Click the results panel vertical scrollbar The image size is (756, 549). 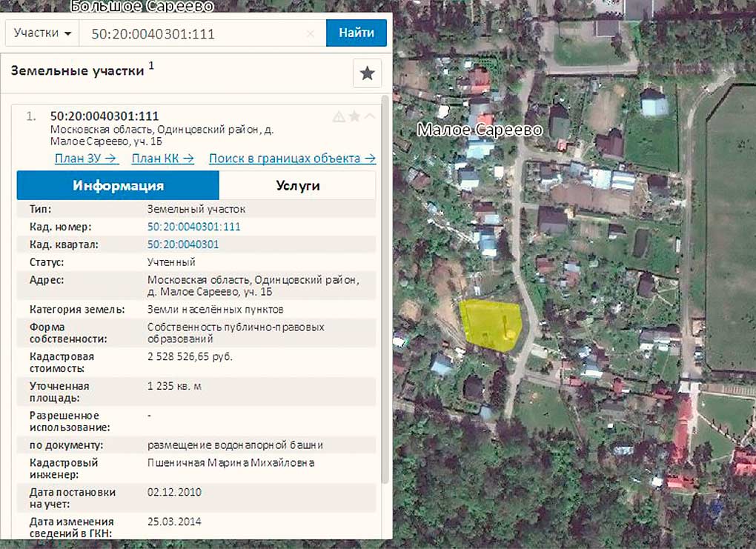(x=385, y=289)
